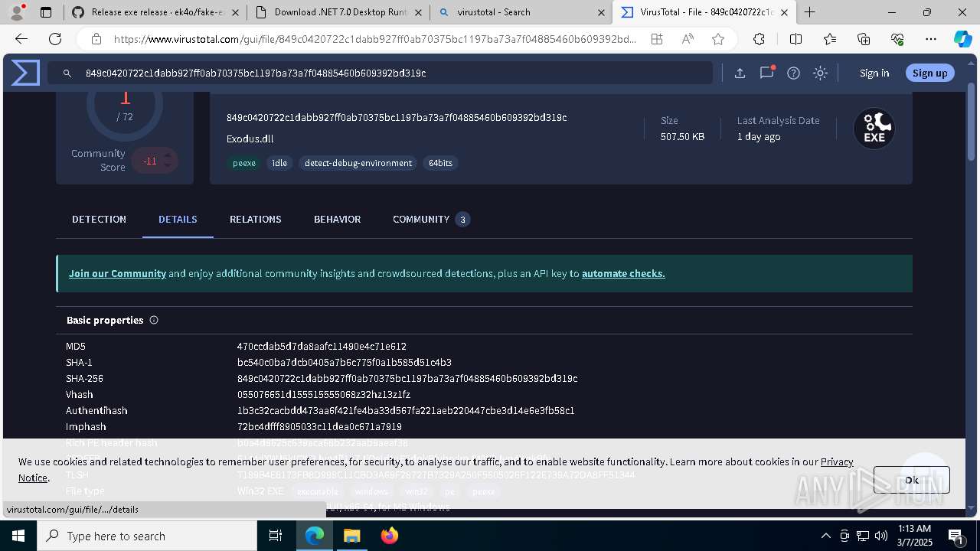
Task: Click the MD5 hash value
Action: pos(322,347)
